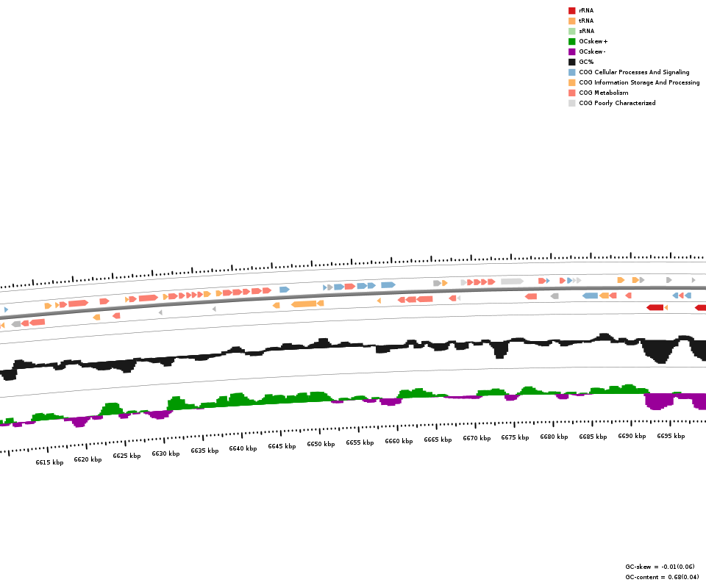Click the purple GCskew- legend swatch
Screen dimensions: 706x588
coord(571,51)
